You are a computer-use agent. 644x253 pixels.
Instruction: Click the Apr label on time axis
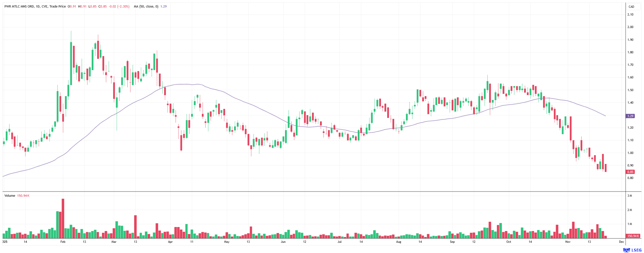[x=170, y=242]
